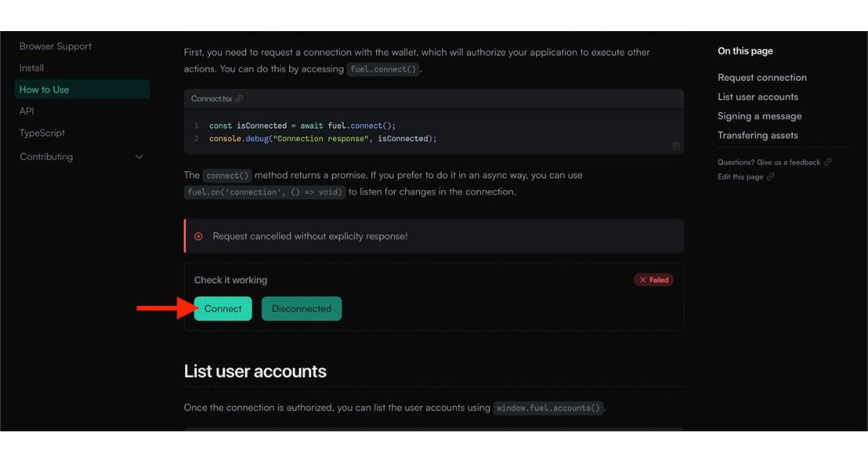The width and height of the screenshot is (868, 454).
Task: Click the copy code clipboard icon
Action: [676, 146]
